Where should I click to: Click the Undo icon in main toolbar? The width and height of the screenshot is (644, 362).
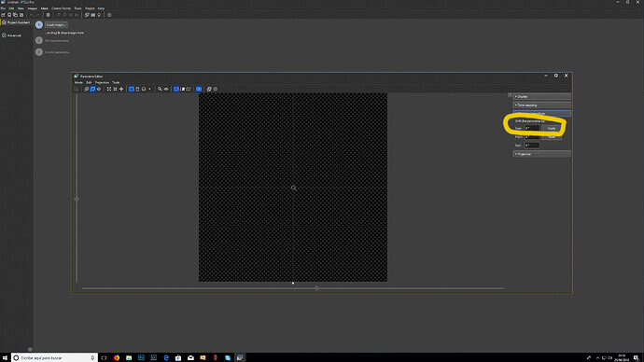coord(31,15)
